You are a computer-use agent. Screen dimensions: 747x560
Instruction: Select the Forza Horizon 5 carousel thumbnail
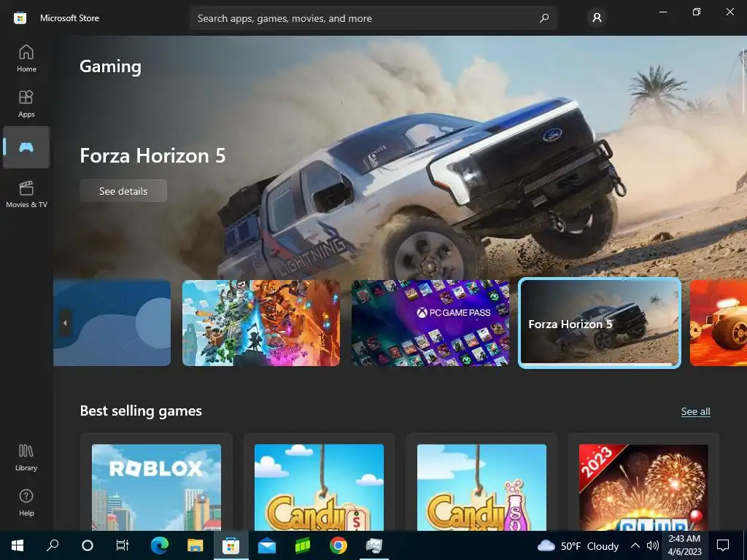pos(600,323)
